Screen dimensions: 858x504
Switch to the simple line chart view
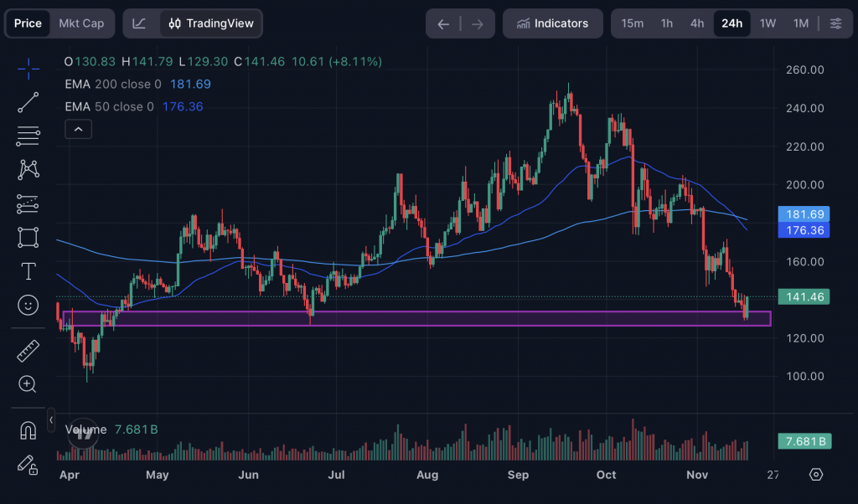tap(140, 23)
